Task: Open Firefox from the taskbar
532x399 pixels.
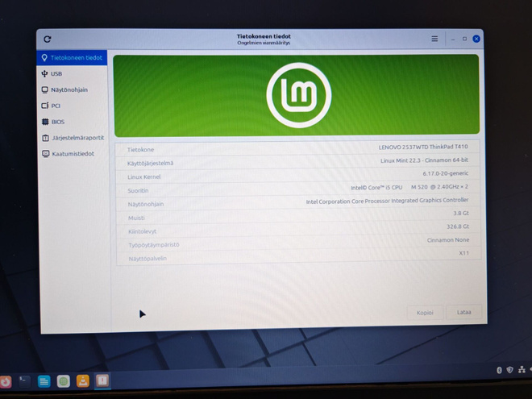Action: point(5,382)
